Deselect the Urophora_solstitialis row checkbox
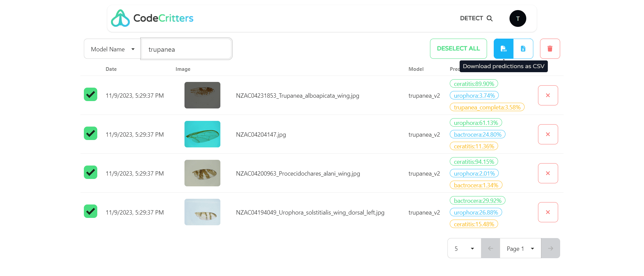Viewport: 644px width, 276px height. (91, 212)
